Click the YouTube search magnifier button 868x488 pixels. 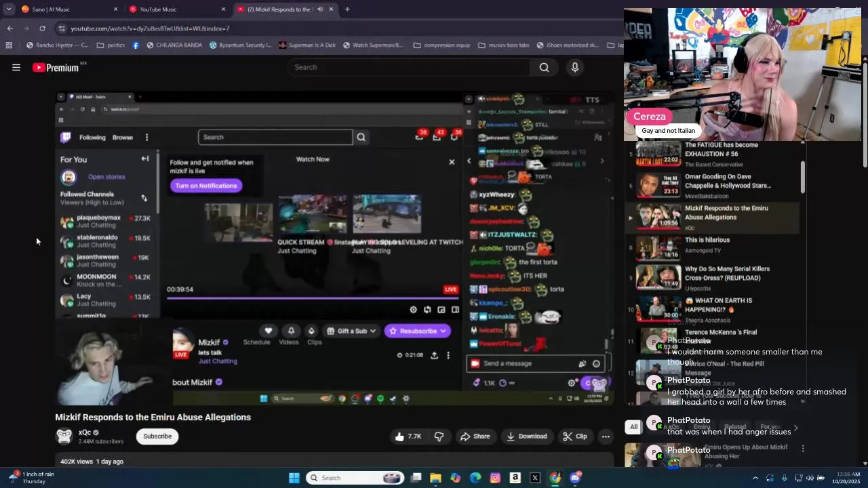click(544, 67)
